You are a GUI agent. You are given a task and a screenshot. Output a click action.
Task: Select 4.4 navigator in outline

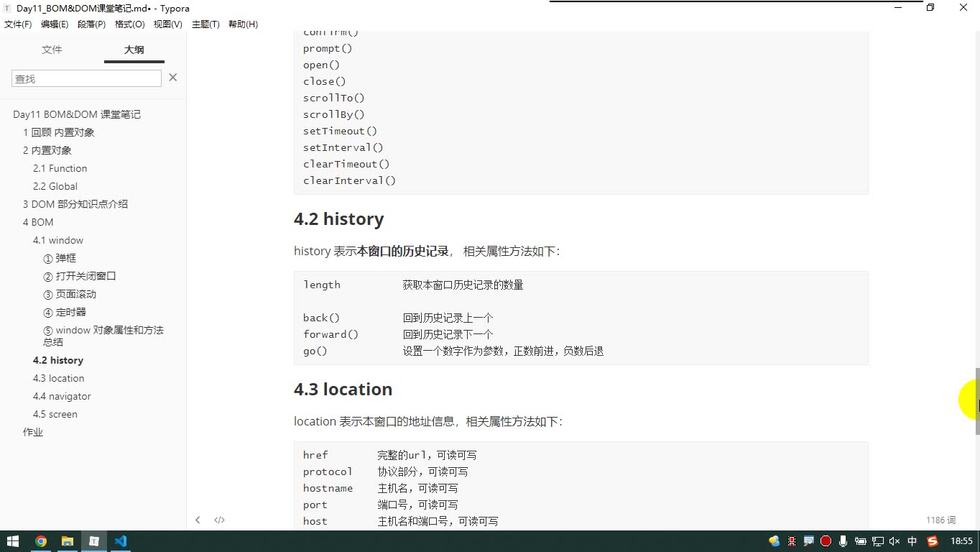tap(62, 396)
